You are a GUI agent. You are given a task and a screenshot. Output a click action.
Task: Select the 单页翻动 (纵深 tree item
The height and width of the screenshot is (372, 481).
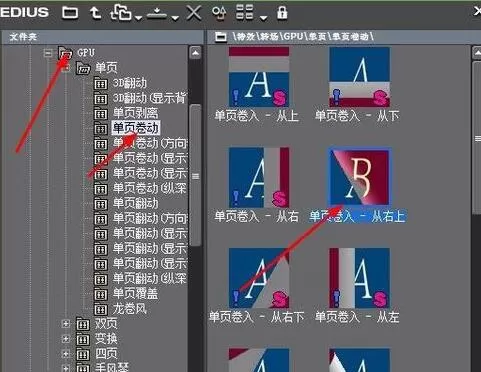[x=150, y=278]
